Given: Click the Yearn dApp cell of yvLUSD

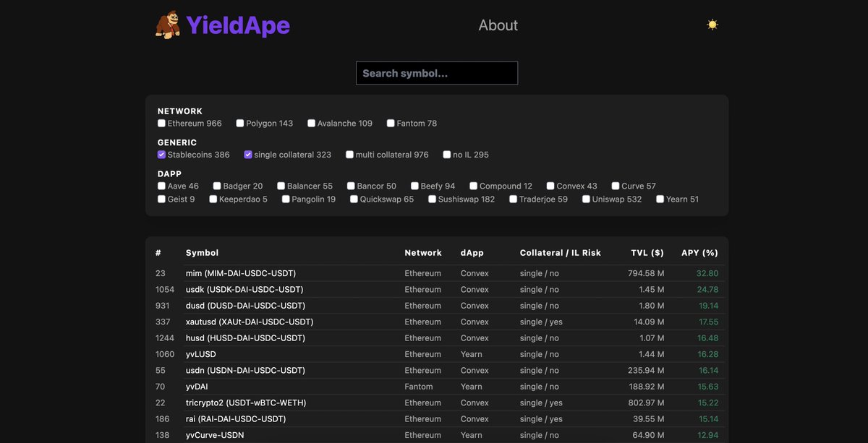Looking at the screenshot, I should click(x=472, y=354).
